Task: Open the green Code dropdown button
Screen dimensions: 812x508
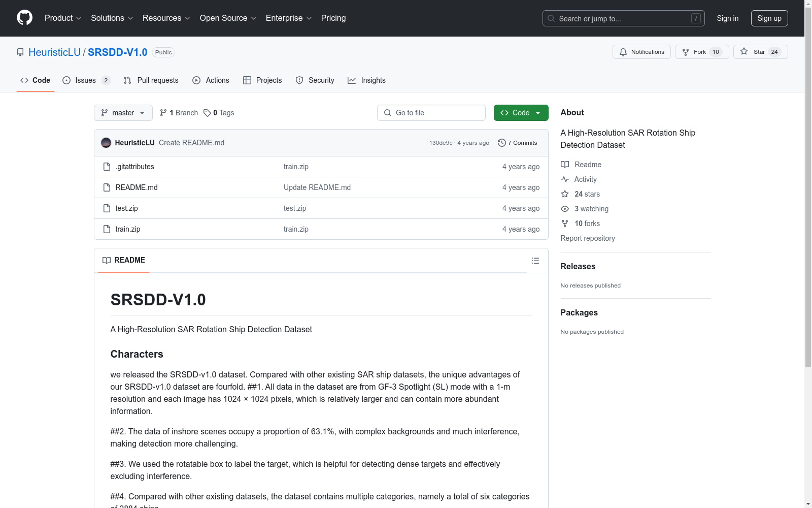Action: coord(521,113)
